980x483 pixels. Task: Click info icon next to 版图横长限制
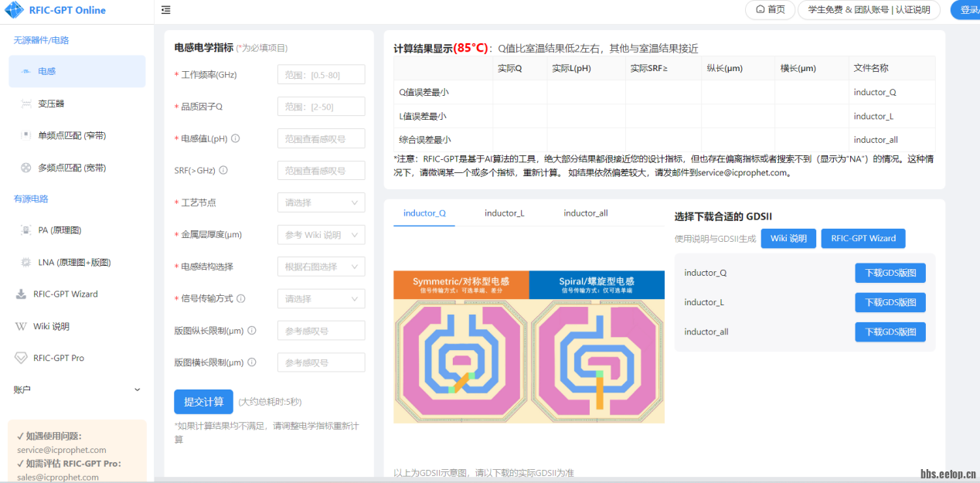coord(252,362)
